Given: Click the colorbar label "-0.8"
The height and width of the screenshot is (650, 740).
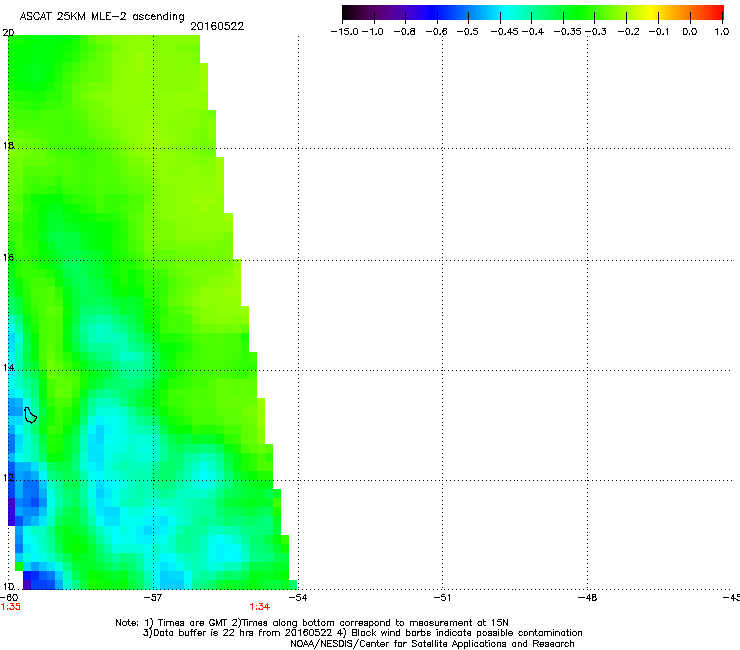Looking at the screenshot, I should click(404, 32).
